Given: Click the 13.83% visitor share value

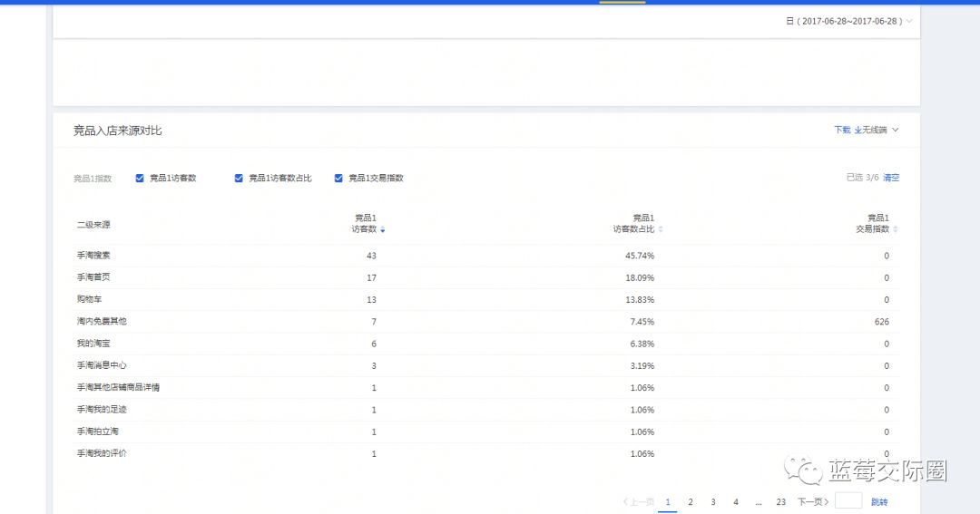Looking at the screenshot, I should [x=640, y=300].
